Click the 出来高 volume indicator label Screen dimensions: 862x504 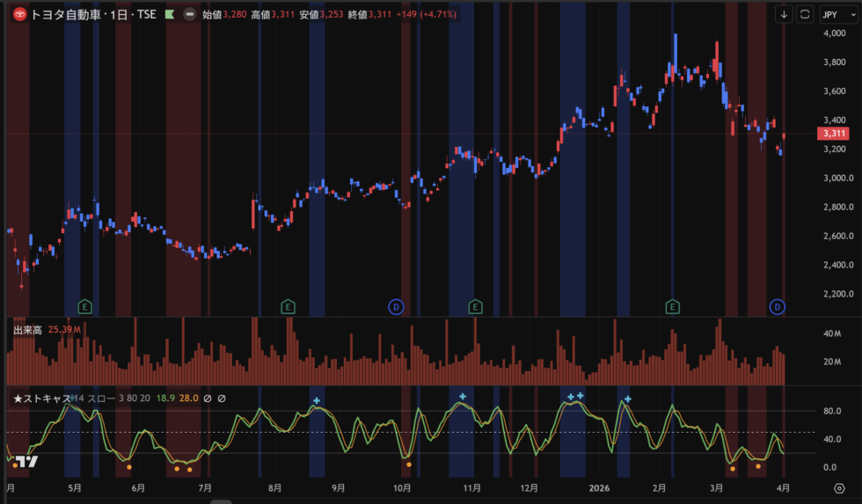point(28,330)
